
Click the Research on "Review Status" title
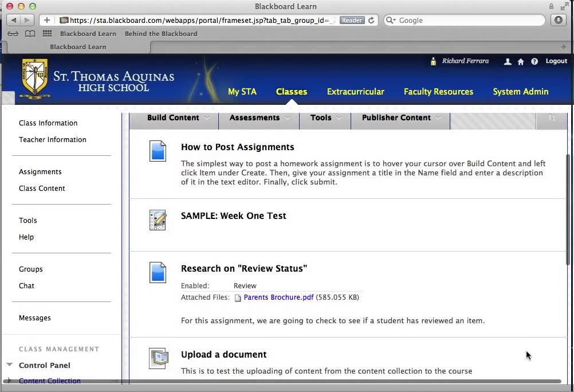(244, 269)
